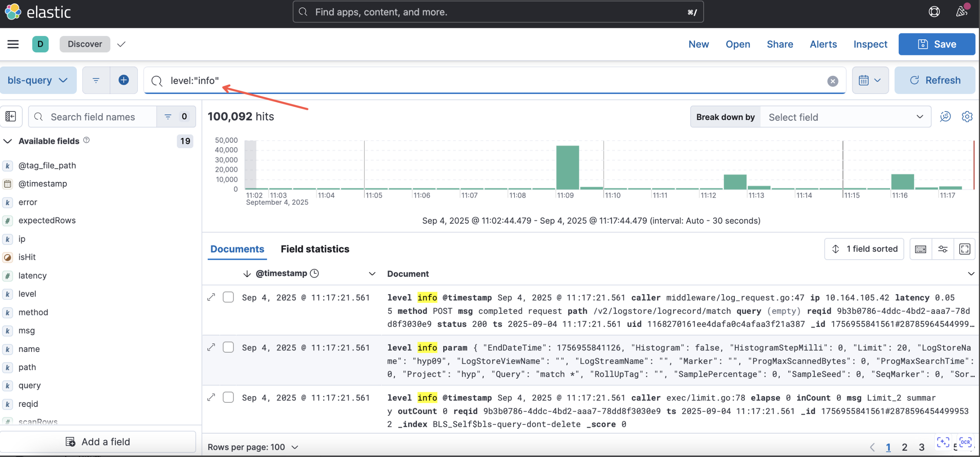Click the timestamp column clock icon
The width and height of the screenshot is (980, 457).
[x=314, y=273]
